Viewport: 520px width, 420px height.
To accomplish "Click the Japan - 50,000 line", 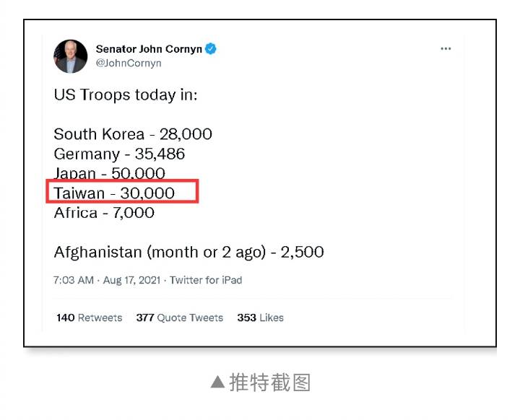I will pyautogui.click(x=109, y=173).
